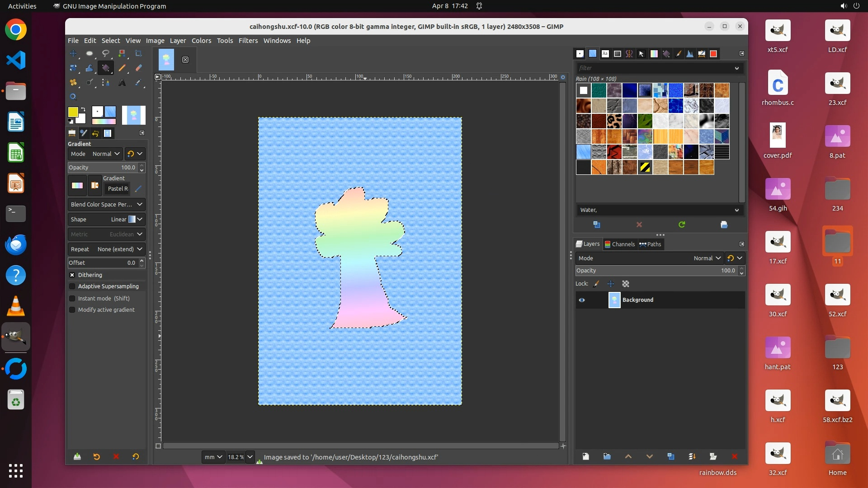
Task: Enable Adaptive Supersampling
Action: 72,286
